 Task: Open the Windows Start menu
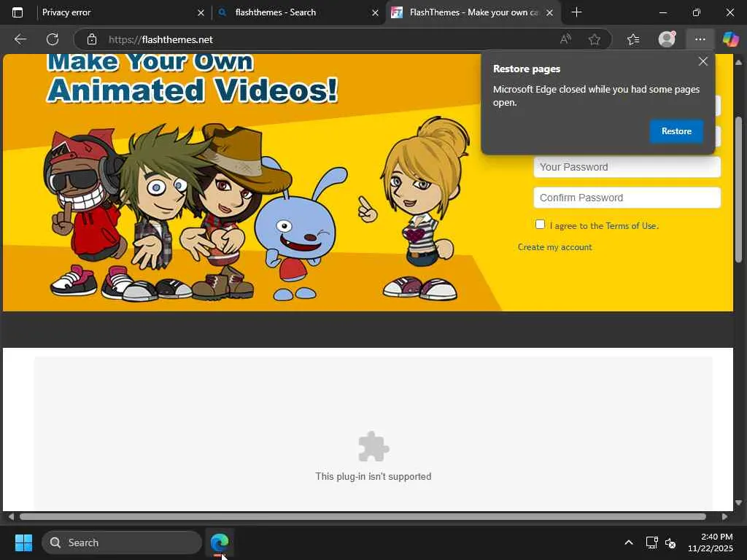click(x=23, y=542)
